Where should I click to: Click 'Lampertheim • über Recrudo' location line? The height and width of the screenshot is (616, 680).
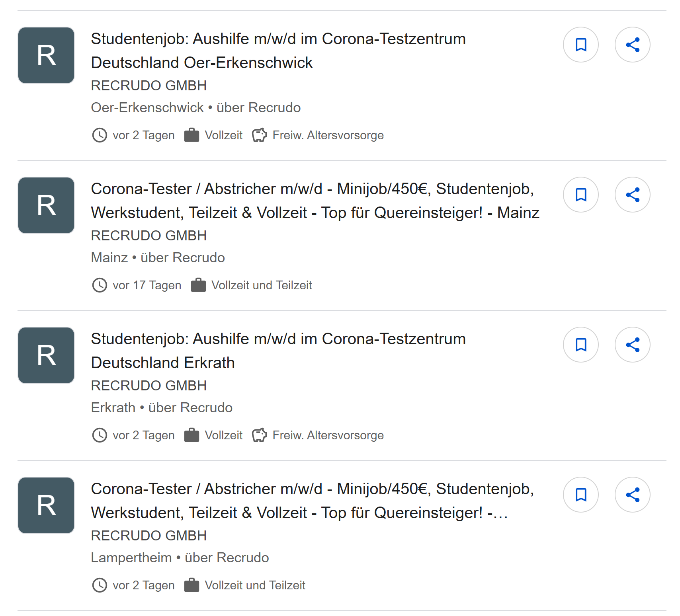pos(180,558)
